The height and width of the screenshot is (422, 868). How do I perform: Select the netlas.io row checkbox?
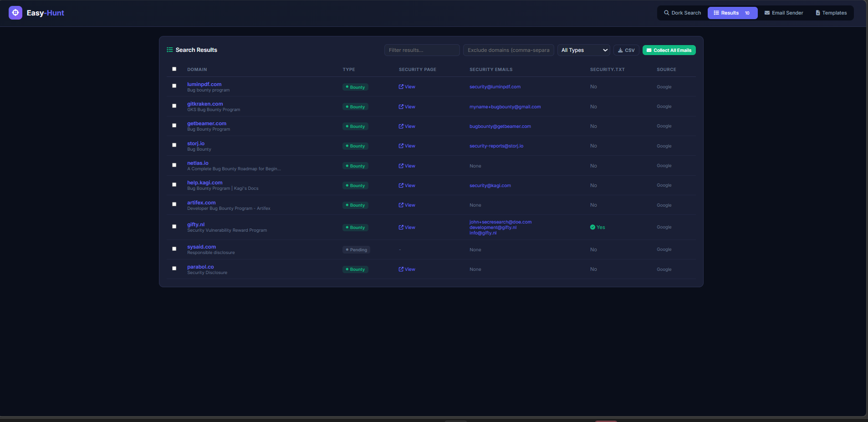(174, 165)
